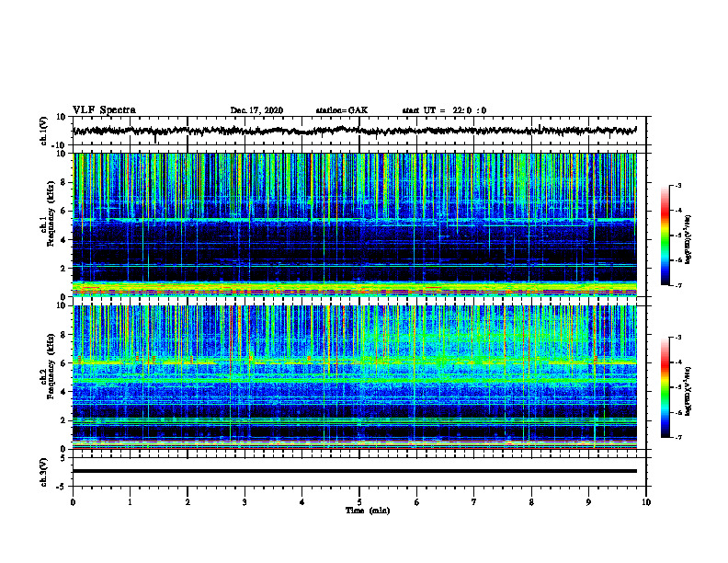This screenshot has height=563, width=728.
Task: Click time axis tick label '8'
Action: pos(531,502)
